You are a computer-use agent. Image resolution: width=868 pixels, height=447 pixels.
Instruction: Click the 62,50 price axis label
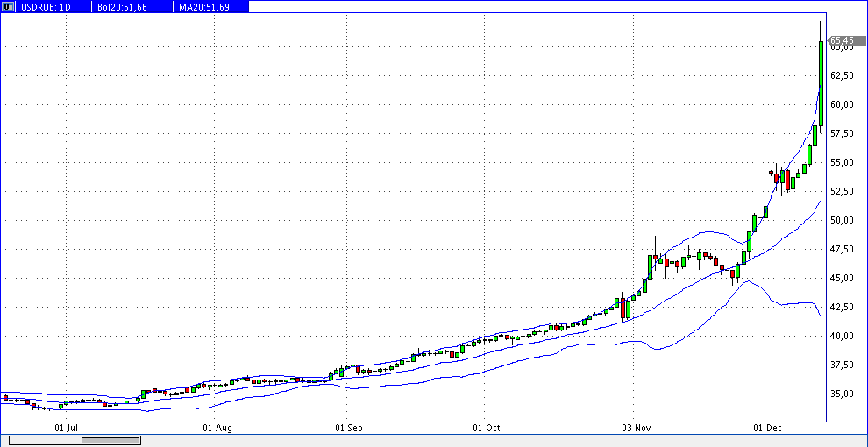pyautogui.click(x=842, y=75)
